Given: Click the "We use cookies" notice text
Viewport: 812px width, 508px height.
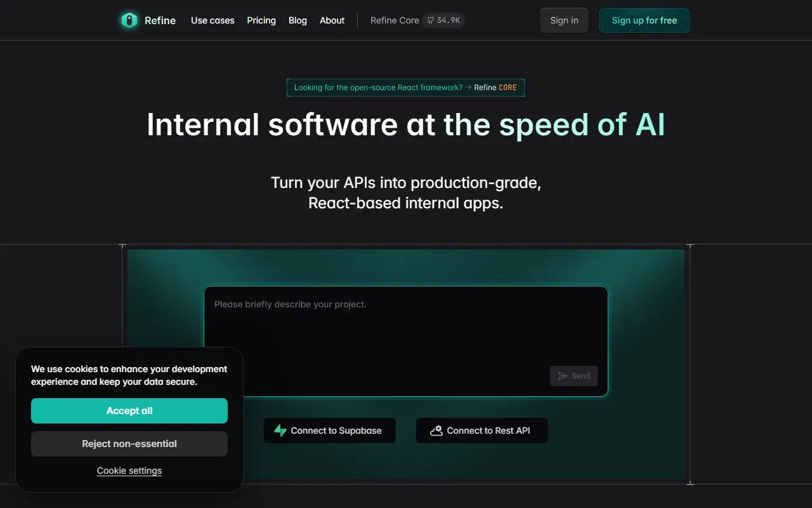Looking at the screenshot, I should [129, 375].
